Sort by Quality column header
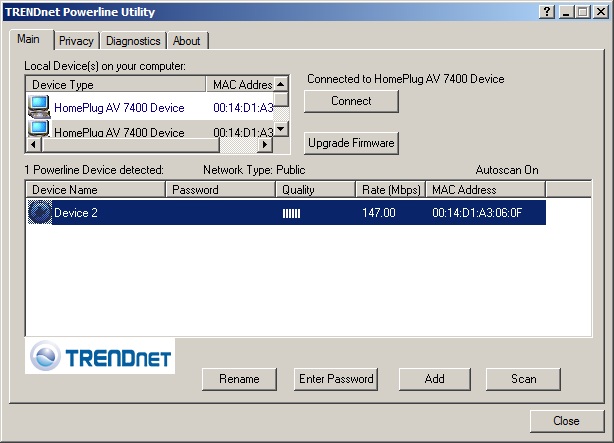This screenshot has height=443, width=614. pos(316,190)
